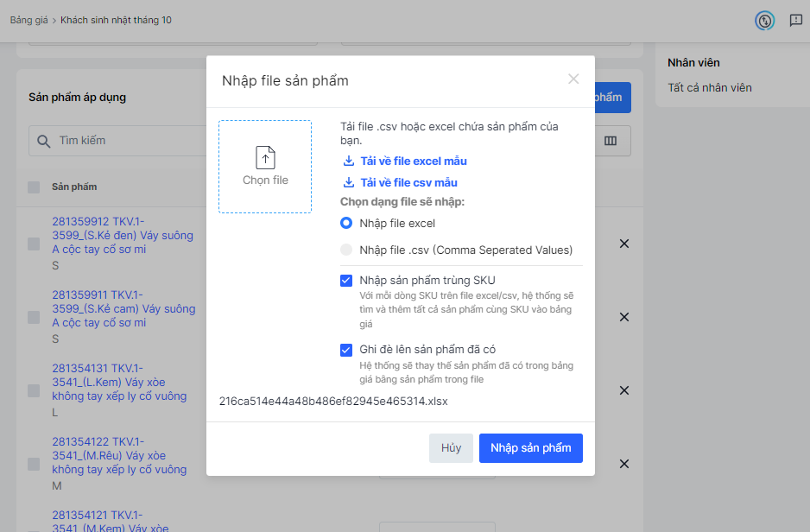The height and width of the screenshot is (532, 810).
Task: Check the box for product 281354131
Action: tap(34, 390)
